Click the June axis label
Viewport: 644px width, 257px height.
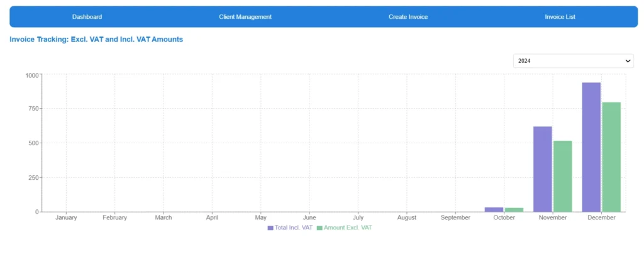pyautogui.click(x=309, y=217)
